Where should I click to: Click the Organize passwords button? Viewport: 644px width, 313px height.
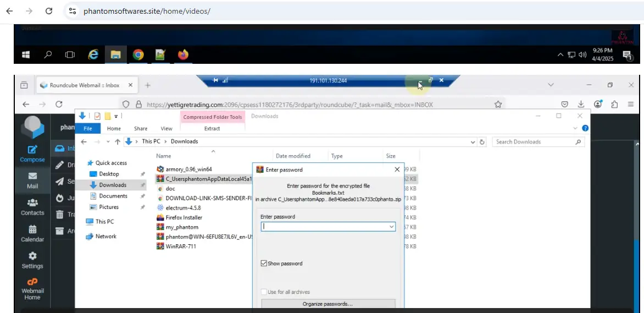pos(327,304)
